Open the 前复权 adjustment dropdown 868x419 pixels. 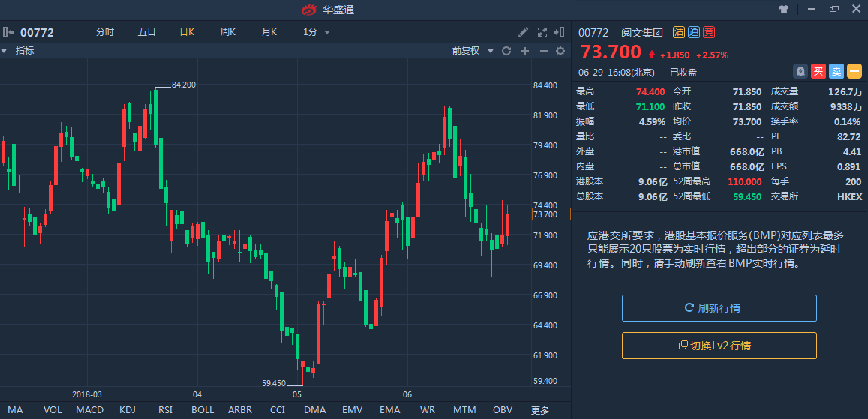pyautogui.click(x=473, y=51)
